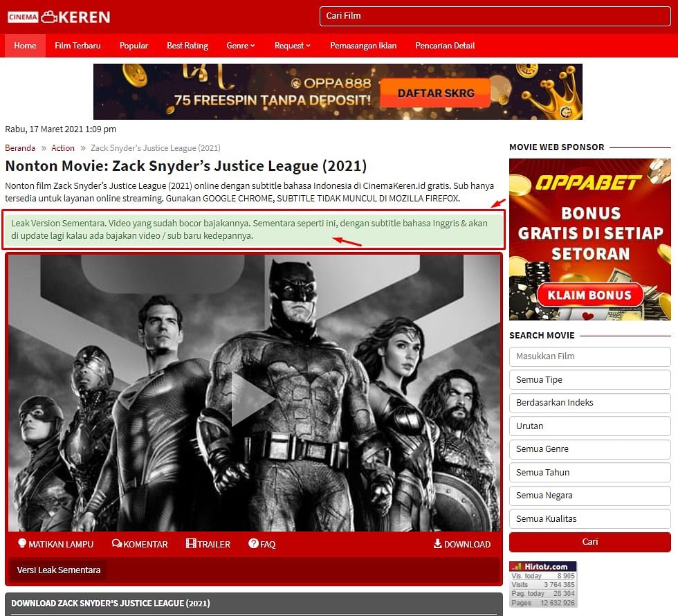Click the film strip Trailer icon
Image resolution: width=678 pixels, height=616 pixels.
click(191, 543)
